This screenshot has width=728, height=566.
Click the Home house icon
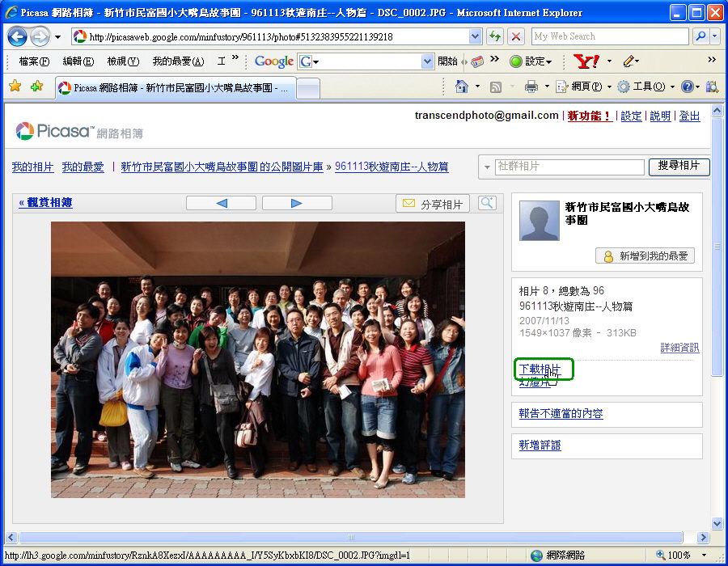tap(462, 87)
